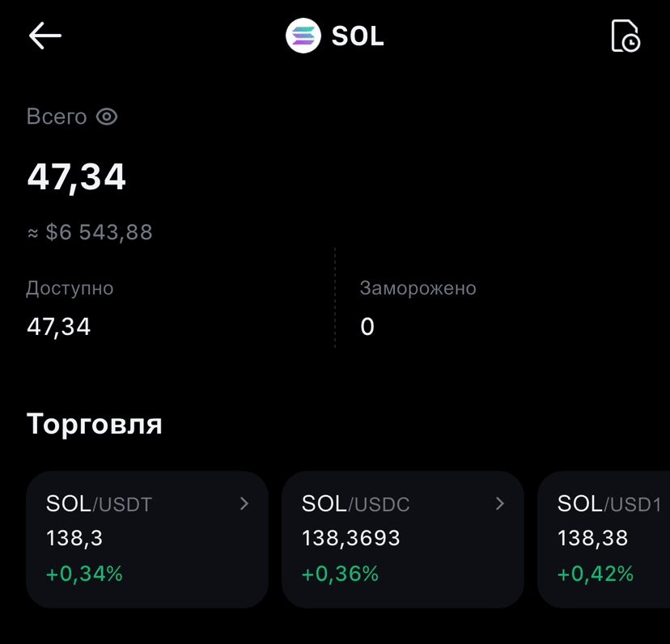Go back using the left arrow
The image size is (670, 644).
[x=45, y=36]
